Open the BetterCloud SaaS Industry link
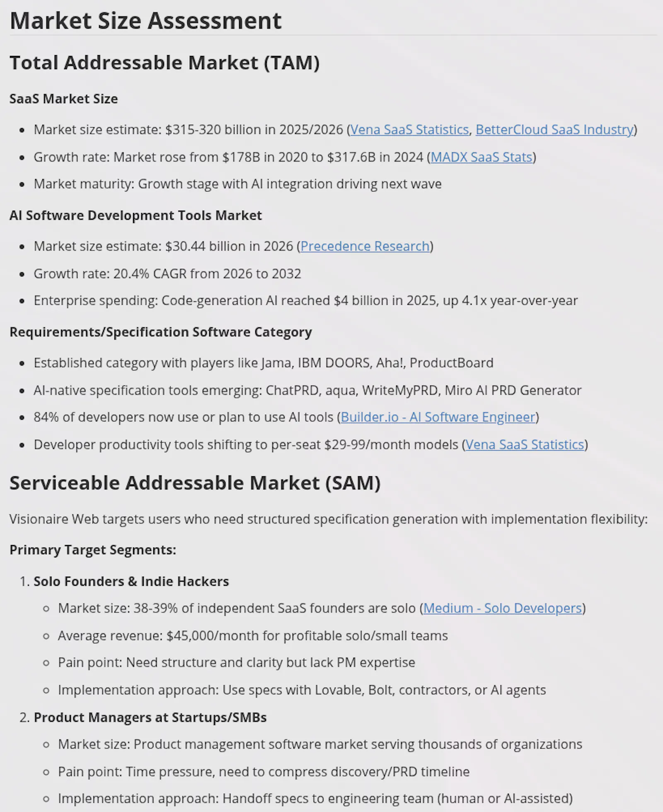Screen dimensions: 663x812 [554, 130]
